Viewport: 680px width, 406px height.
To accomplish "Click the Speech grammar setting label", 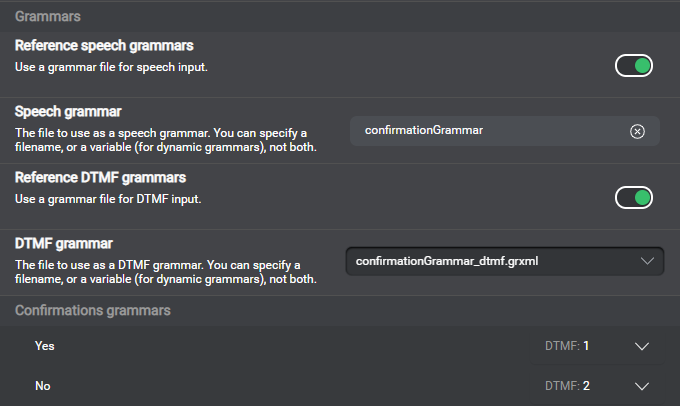I will click(x=68, y=111).
